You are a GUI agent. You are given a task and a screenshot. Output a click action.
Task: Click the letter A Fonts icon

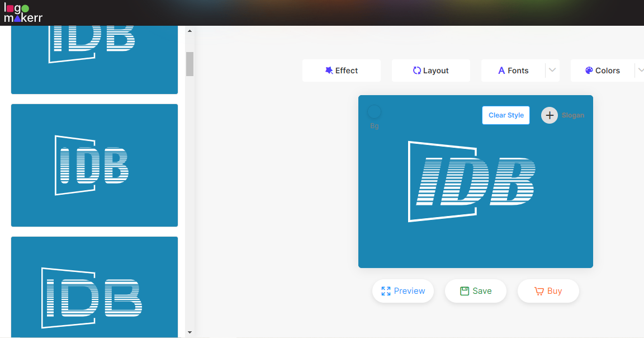(x=501, y=71)
